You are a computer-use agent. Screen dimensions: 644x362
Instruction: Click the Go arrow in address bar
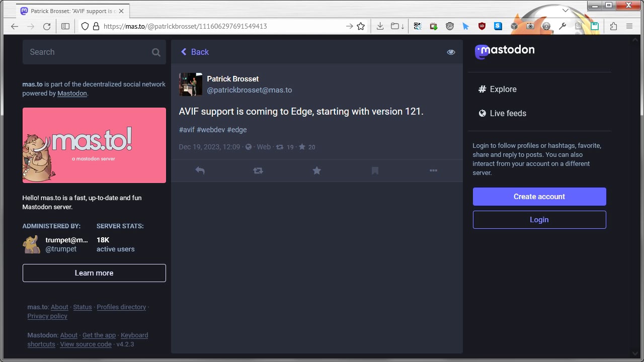[x=349, y=26]
